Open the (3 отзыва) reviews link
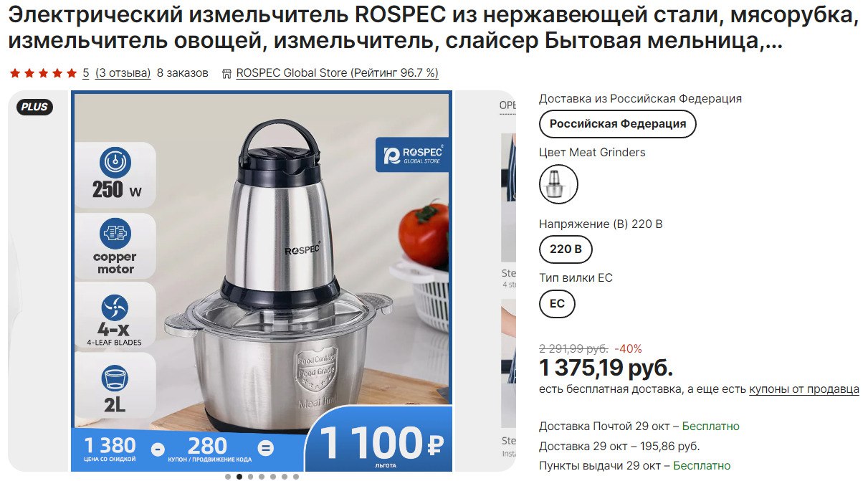The image size is (868, 481). [x=123, y=73]
